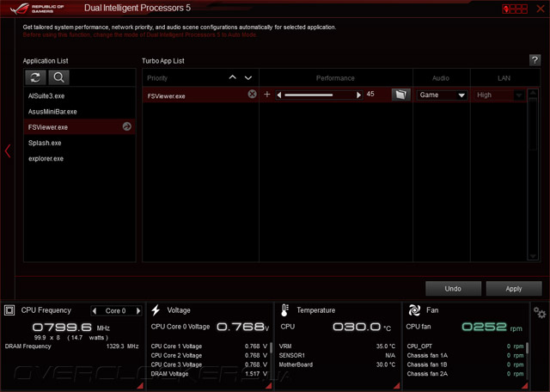The height and width of the screenshot is (392, 550).
Task: Add FSViewer.exe using its arrow icon
Action: (127, 126)
